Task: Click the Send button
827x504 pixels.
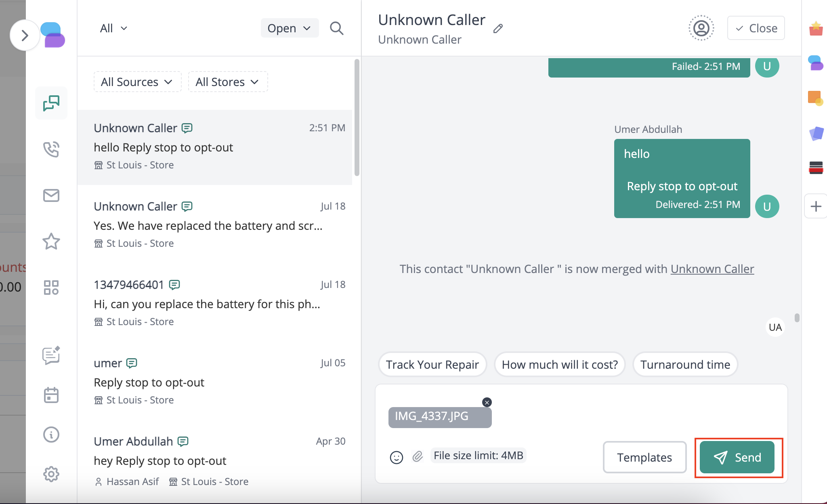Action: pos(737,457)
